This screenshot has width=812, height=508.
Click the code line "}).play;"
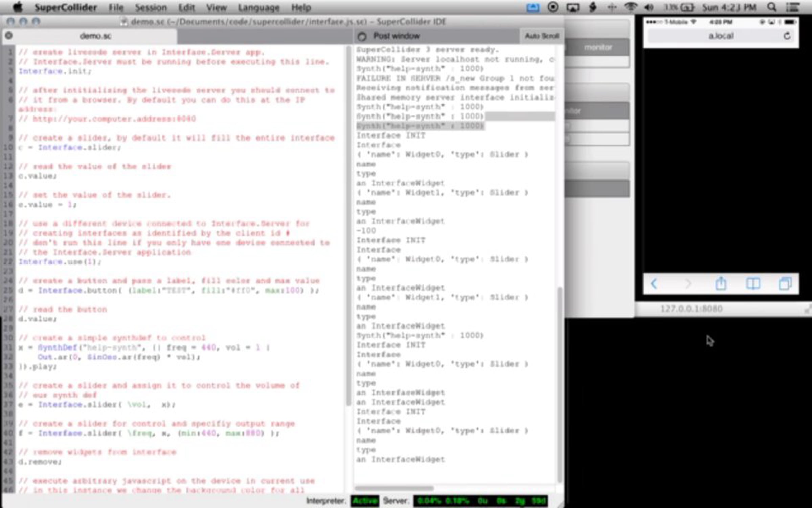pos(38,366)
